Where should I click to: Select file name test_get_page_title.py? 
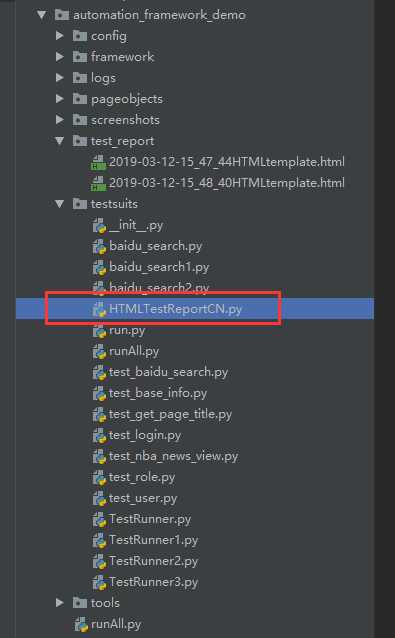pos(170,415)
